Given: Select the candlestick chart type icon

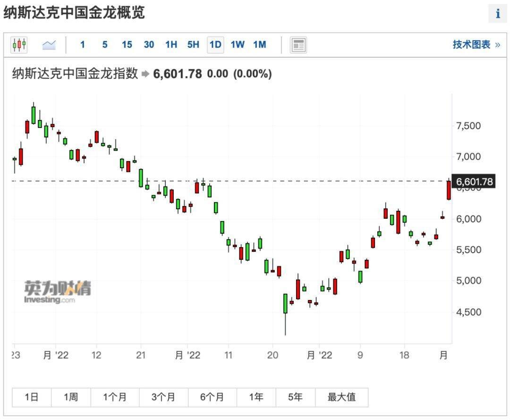Looking at the screenshot, I should tap(19, 44).
